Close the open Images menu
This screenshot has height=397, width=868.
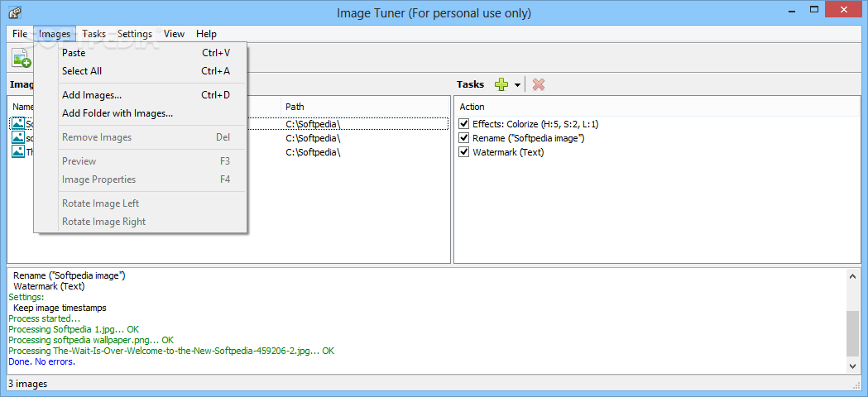pos(55,34)
